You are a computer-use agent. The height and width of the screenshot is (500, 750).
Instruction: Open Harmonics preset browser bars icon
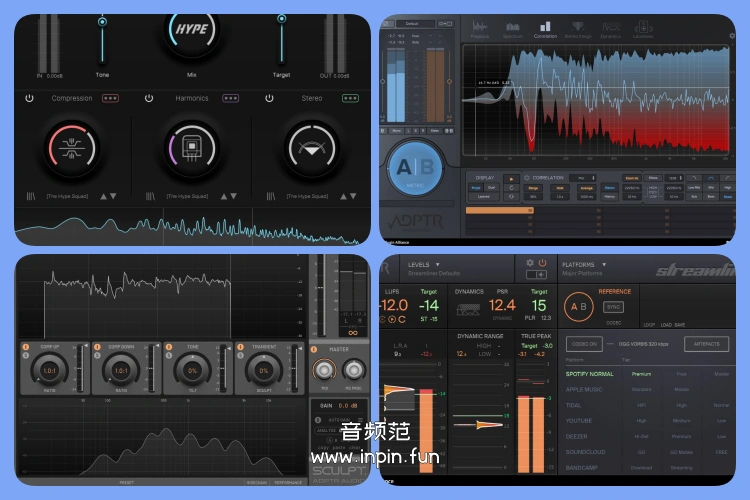click(x=150, y=196)
